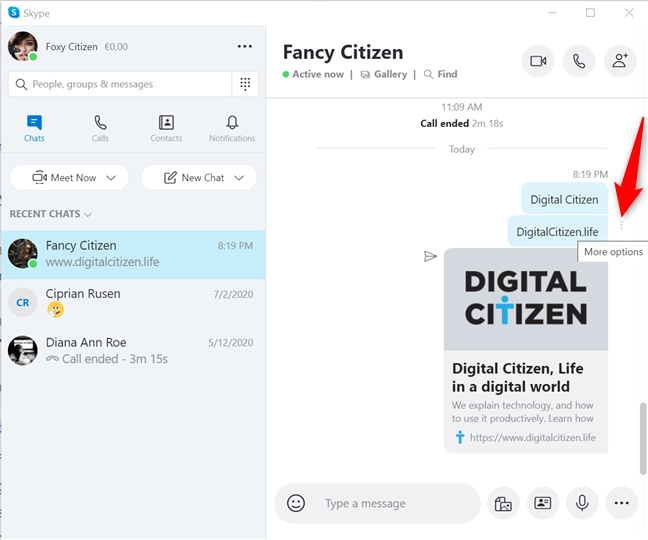Click the sent status arrow beside link preview

pyautogui.click(x=430, y=256)
